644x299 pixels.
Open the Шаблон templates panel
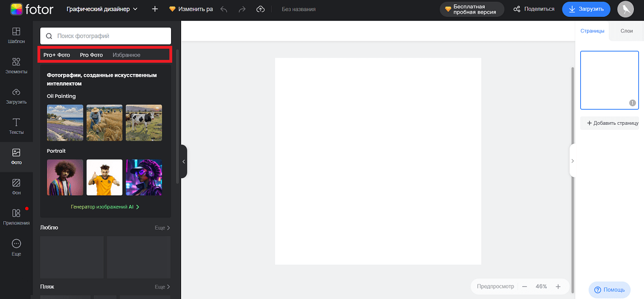tap(16, 35)
